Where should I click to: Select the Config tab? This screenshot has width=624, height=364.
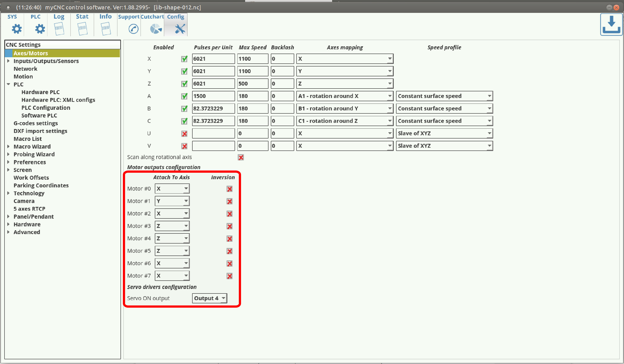pos(176,25)
